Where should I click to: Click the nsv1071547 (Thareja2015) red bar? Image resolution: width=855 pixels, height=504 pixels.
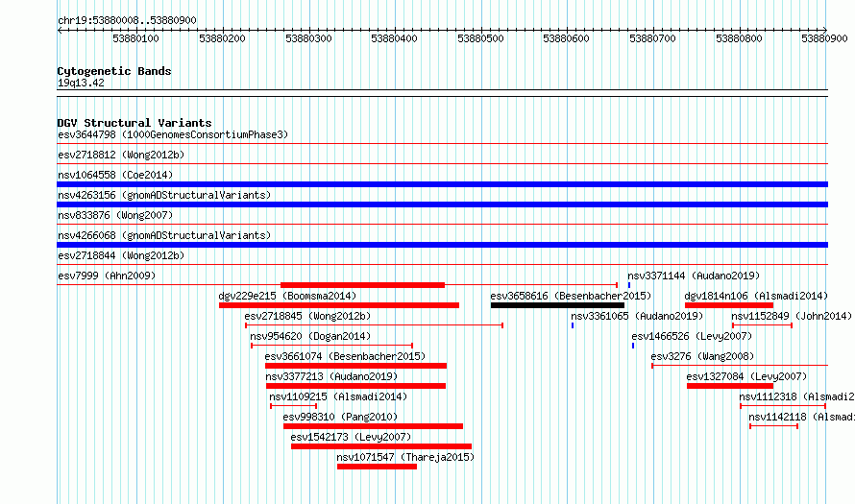click(377, 467)
